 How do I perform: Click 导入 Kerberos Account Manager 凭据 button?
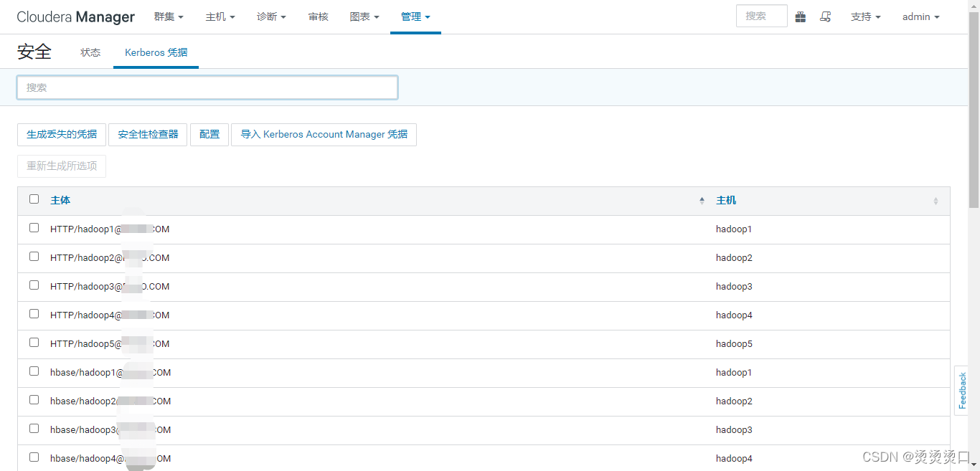(324, 135)
